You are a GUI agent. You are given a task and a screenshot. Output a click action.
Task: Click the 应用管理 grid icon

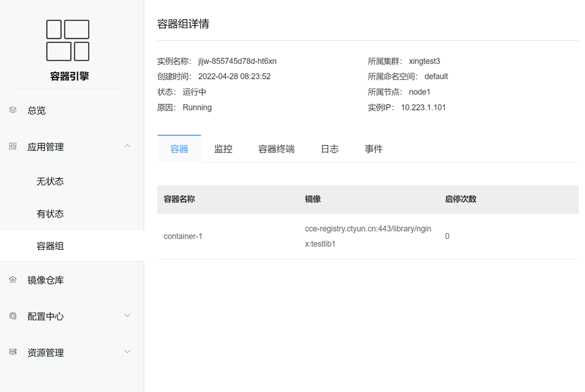coord(13,146)
